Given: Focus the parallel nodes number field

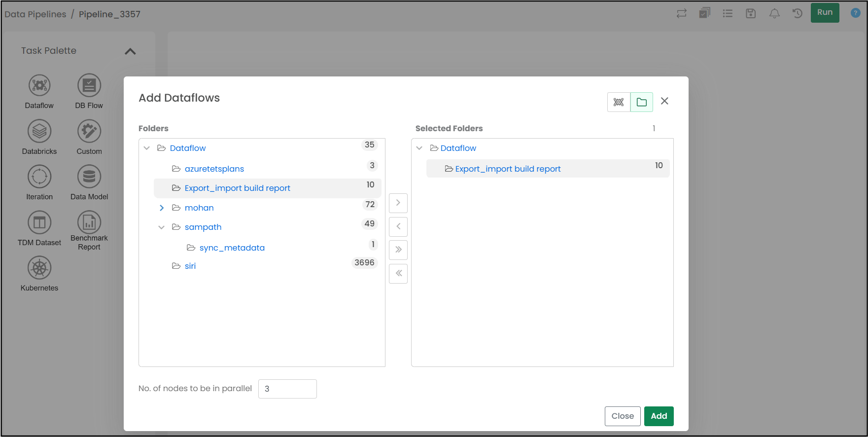Looking at the screenshot, I should pos(287,389).
